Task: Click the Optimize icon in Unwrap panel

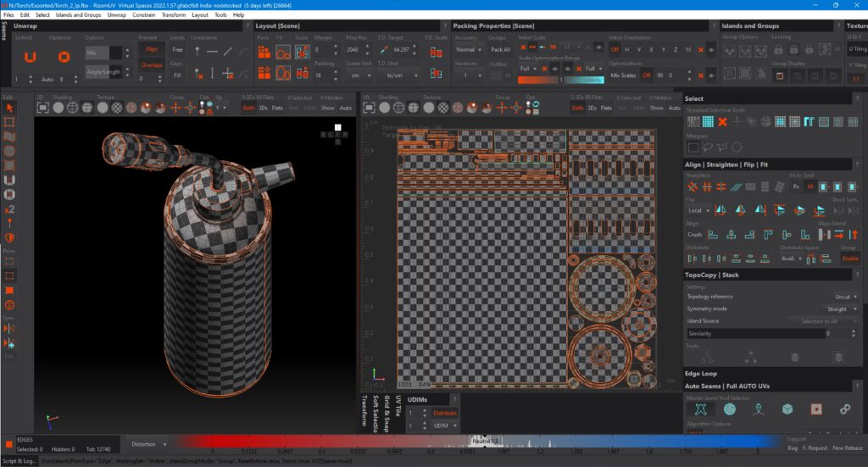Action: (64, 57)
